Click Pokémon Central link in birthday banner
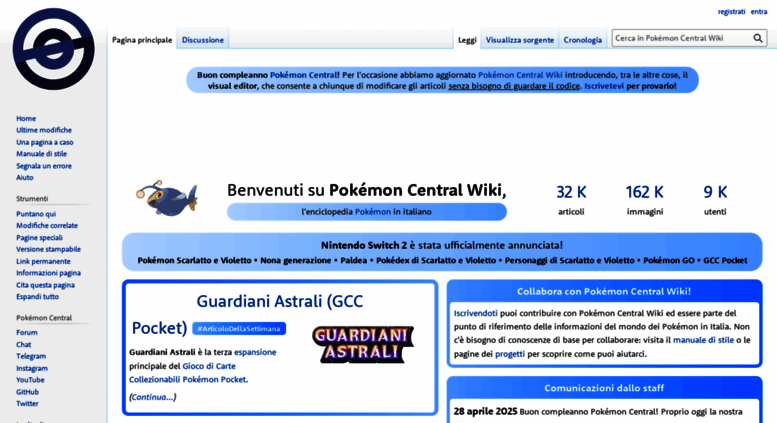 coord(303,75)
